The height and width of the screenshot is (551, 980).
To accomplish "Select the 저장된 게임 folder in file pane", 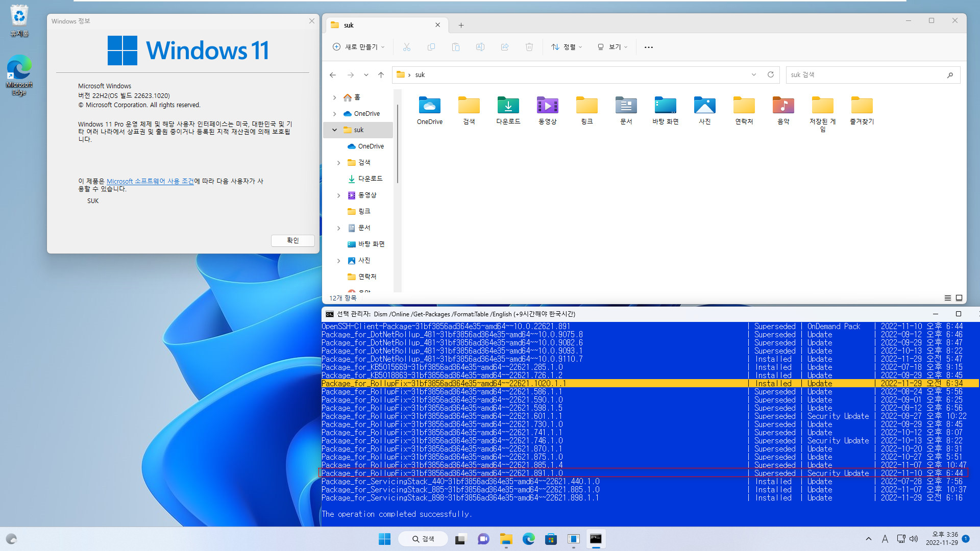I will click(x=822, y=114).
